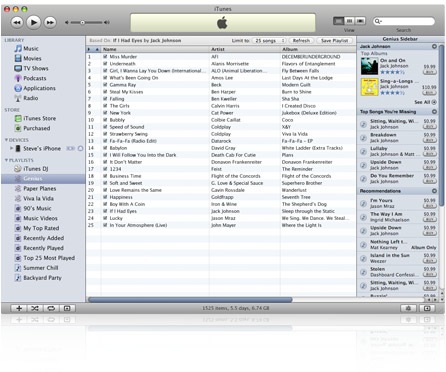
Task: Click the Search field
Action: pos(403,21)
